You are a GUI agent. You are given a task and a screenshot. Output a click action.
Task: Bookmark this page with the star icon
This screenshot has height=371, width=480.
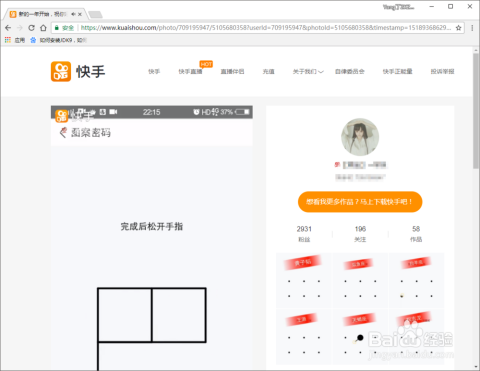tap(459, 28)
